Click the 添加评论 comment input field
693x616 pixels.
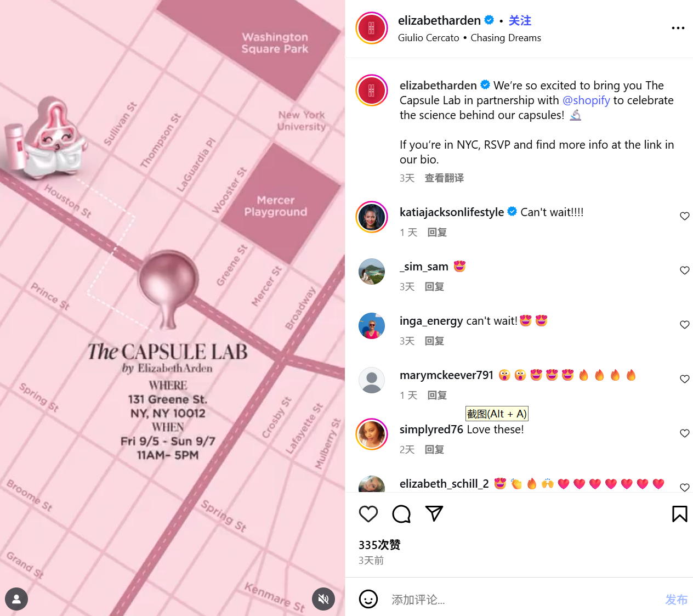[x=521, y=600]
